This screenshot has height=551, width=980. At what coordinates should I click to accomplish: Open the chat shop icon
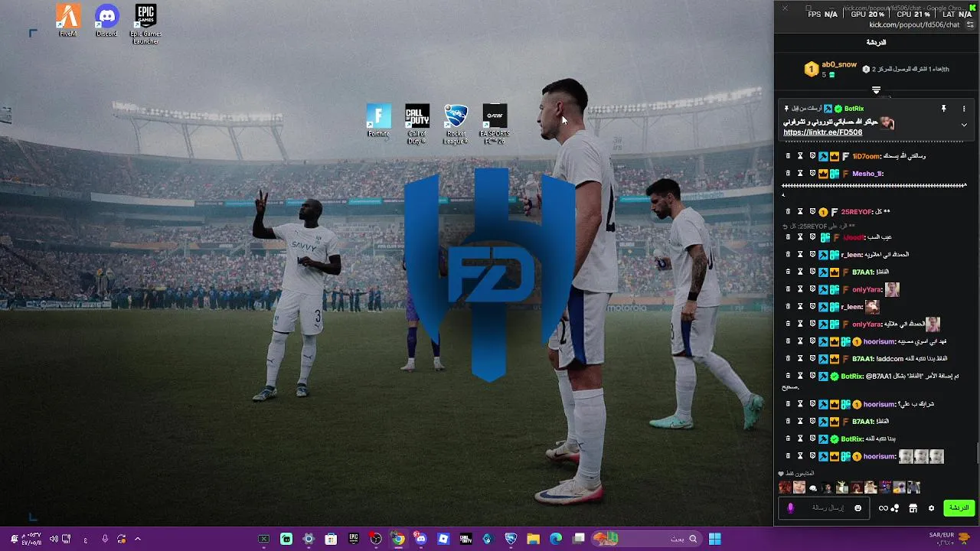coord(913,508)
